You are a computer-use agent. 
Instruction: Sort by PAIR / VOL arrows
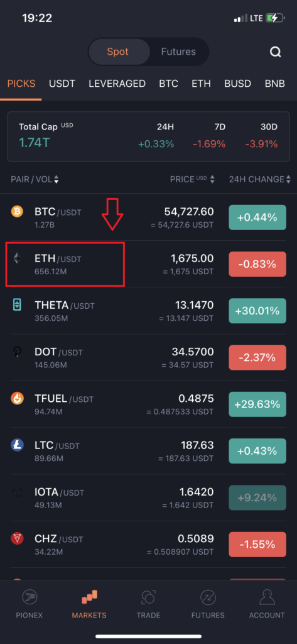[x=57, y=179]
